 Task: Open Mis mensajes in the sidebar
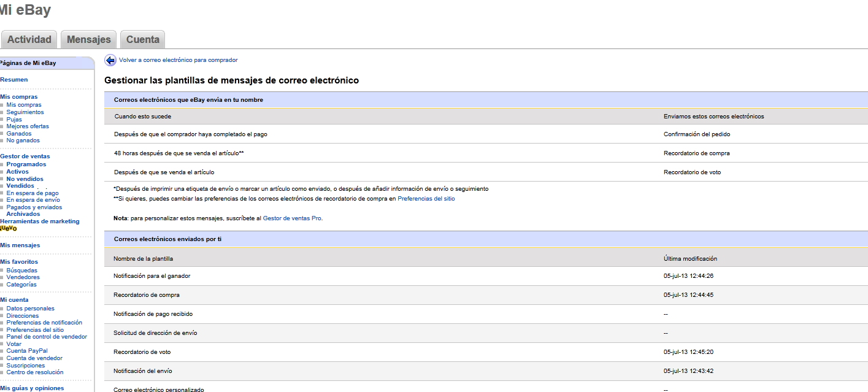[x=20, y=245]
